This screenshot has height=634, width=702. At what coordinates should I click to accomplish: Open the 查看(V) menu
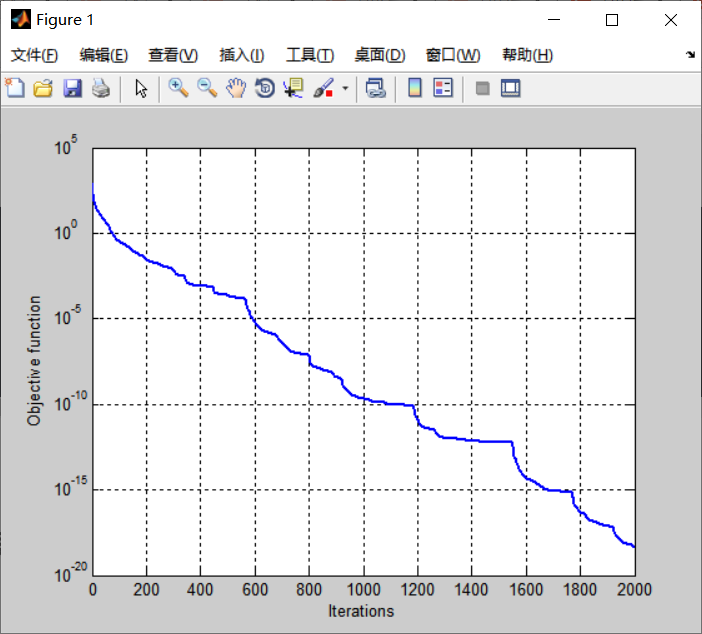pyautogui.click(x=173, y=55)
